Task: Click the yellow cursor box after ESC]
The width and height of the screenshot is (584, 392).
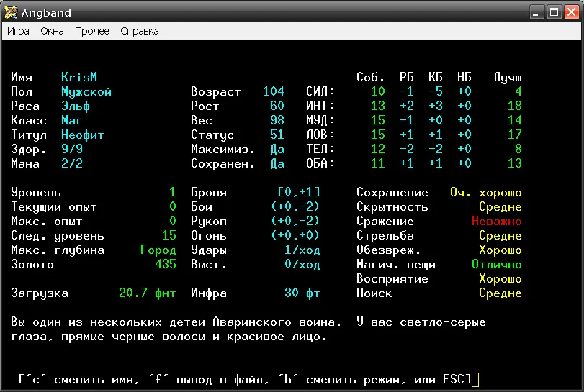Action: tap(475, 379)
